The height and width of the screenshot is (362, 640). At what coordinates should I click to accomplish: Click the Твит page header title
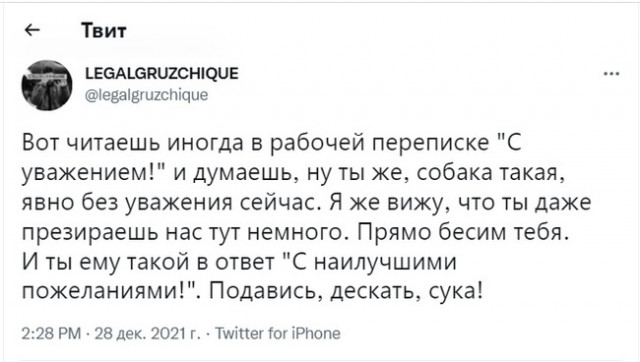[x=104, y=31]
